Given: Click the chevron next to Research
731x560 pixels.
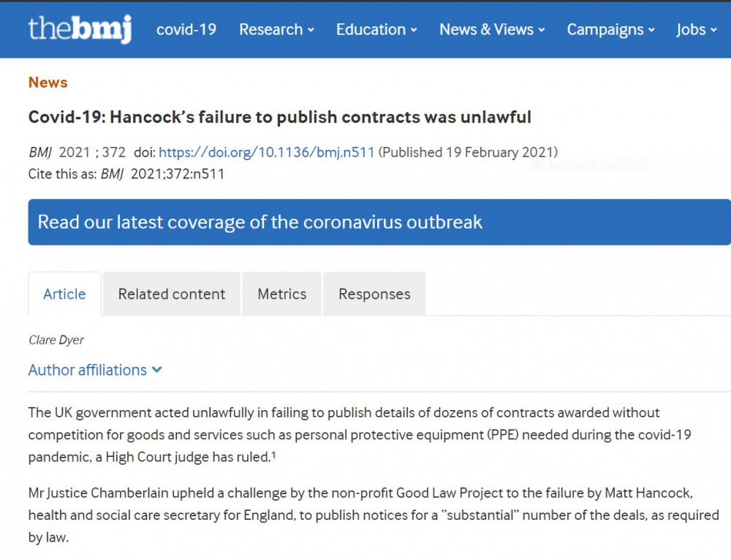Looking at the screenshot, I should point(311,30).
